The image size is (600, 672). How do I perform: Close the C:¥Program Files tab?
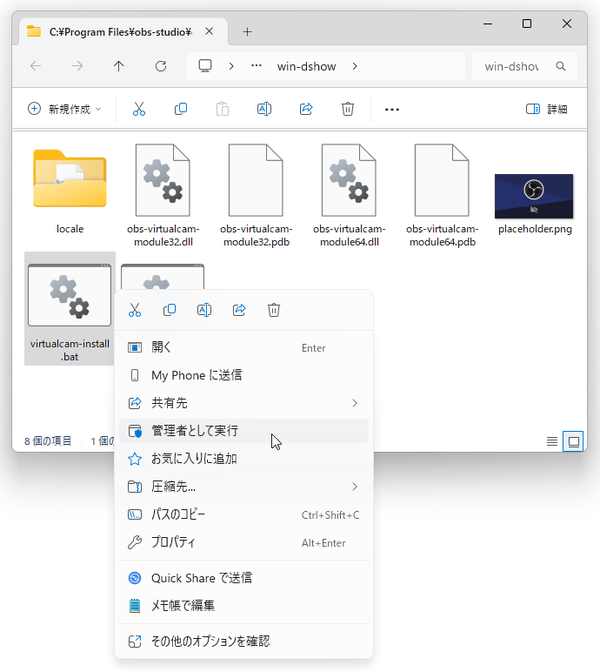209,31
